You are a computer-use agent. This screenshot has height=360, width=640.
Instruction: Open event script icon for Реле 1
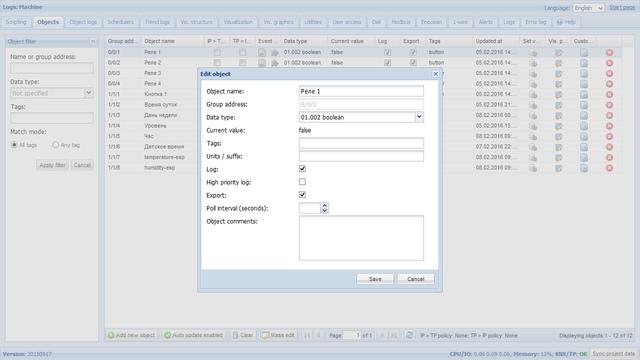pyautogui.click(x=262, y=53)
